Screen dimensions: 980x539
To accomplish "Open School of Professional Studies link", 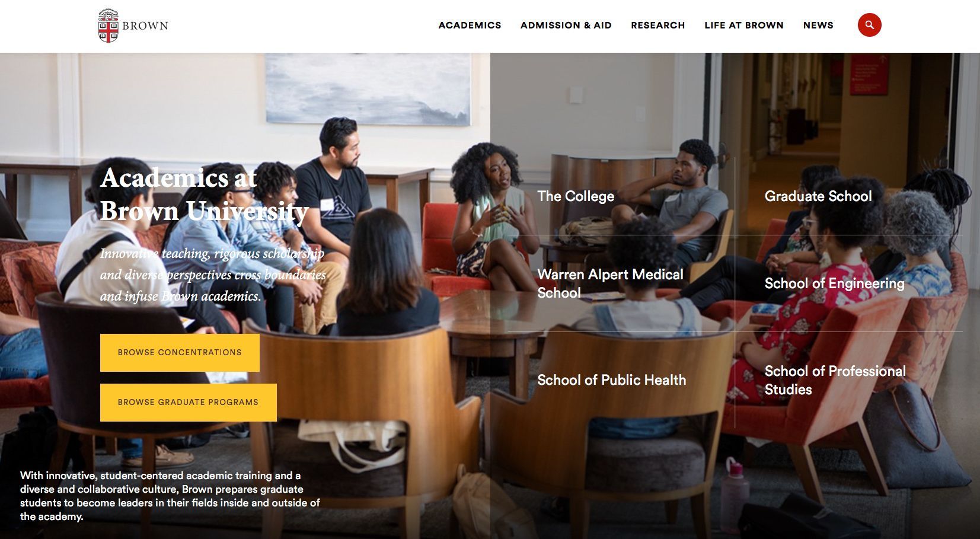I will (x=835, y=380).
